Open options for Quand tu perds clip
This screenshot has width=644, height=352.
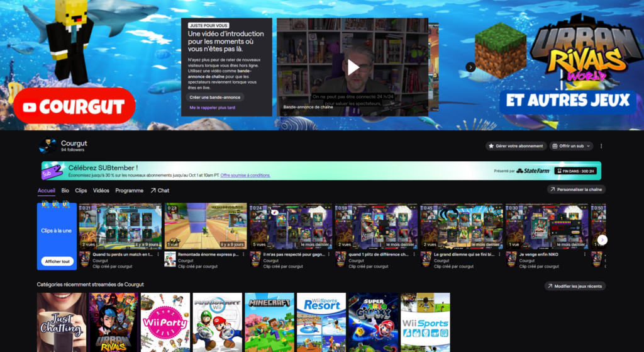pyautogui.click(x=158, y=254)
